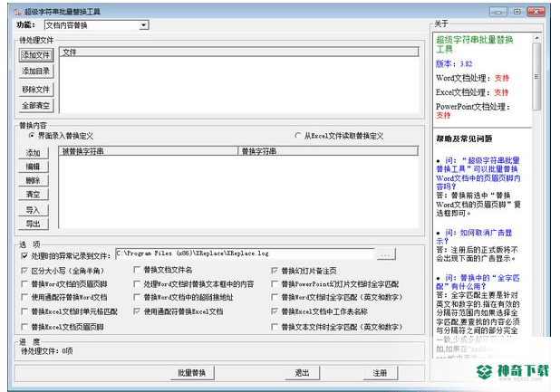Enable 替换Excel文档页眉页脚 checkbox
This screenshot has width=560, height=392.
(24, 327)
